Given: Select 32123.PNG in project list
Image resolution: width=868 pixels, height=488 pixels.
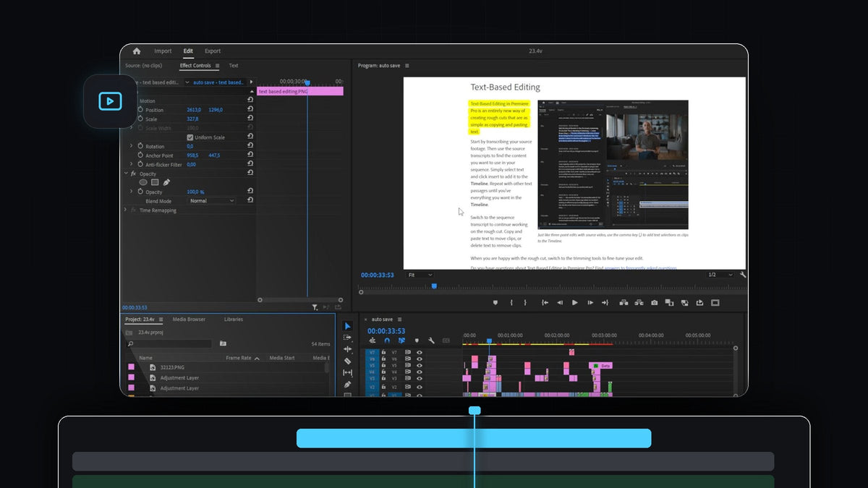Looking at the screenshot, I should click(x=171, y=367).
